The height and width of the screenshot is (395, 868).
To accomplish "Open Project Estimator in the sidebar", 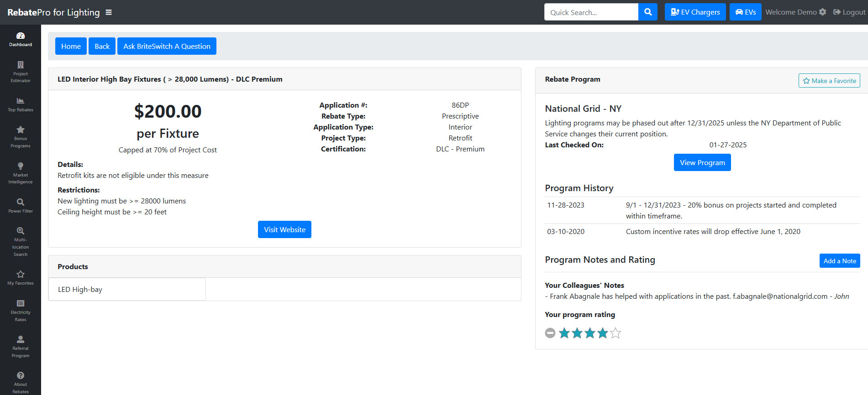I will 21,72.
